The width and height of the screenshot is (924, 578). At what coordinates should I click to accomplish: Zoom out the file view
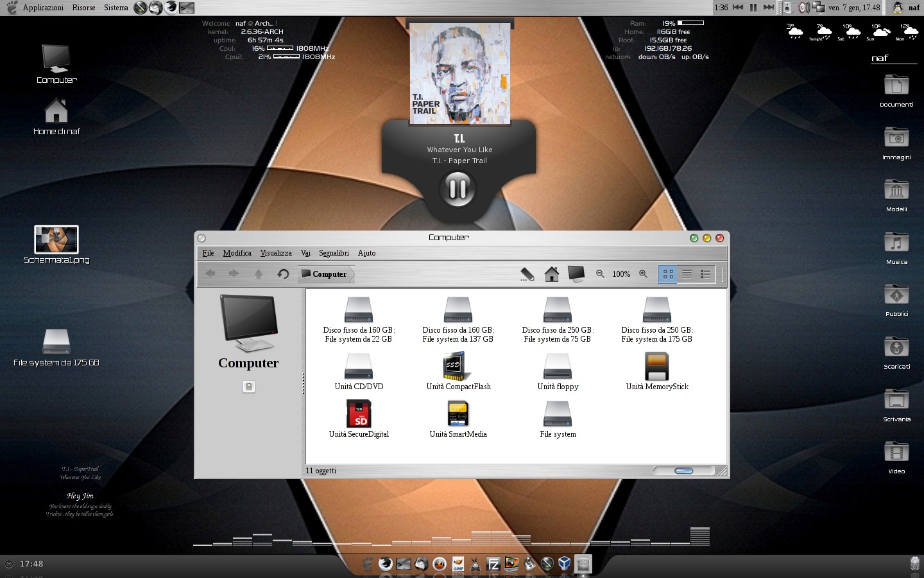click(600, 274)
